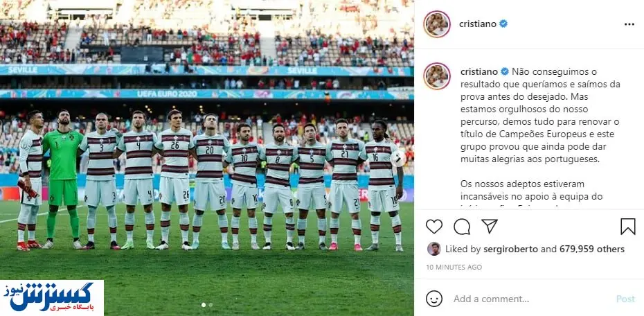Click the verified badge in header
Viewport: 644px width, 316px height.
[x=503, y=24]
